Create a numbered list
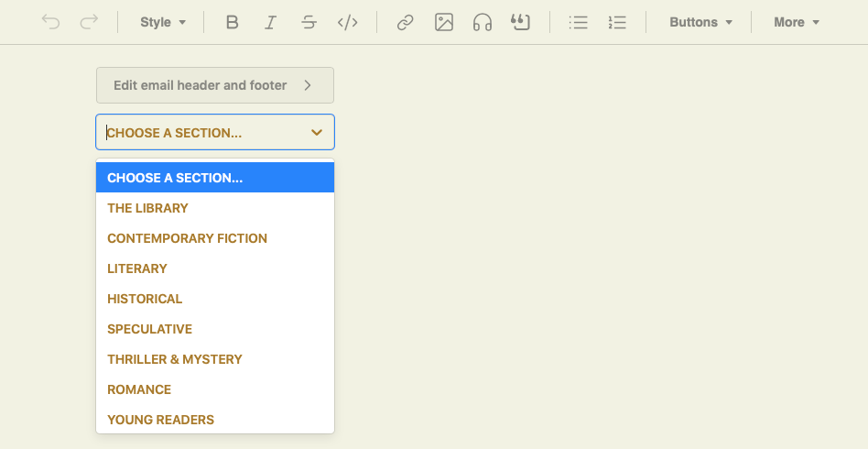This screenshot has width=868, height=449. pyautogui.click(x=617, y=22)
